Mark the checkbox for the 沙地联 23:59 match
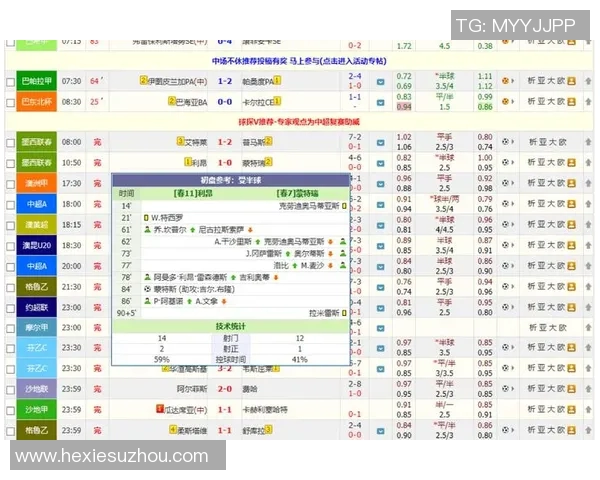 point(10,390)
